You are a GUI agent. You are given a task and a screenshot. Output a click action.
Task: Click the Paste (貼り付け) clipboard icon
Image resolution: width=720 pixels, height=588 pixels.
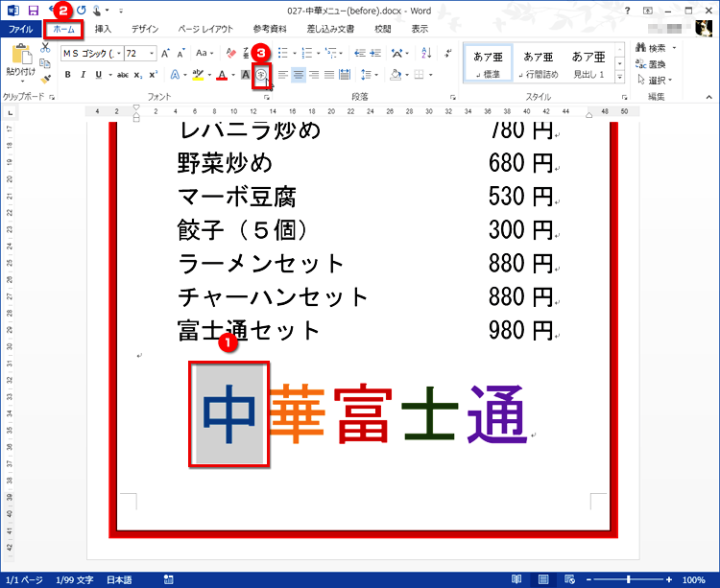click(x=21, y=54)
